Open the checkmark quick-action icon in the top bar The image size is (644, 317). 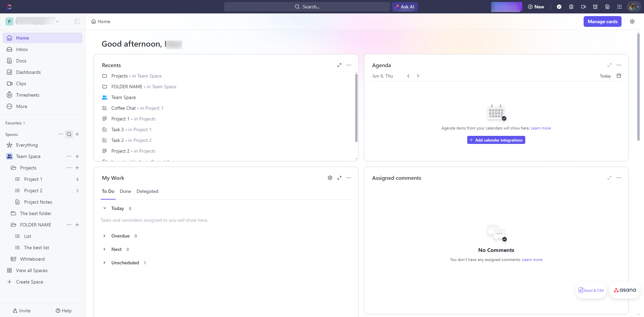click(559, 7)
